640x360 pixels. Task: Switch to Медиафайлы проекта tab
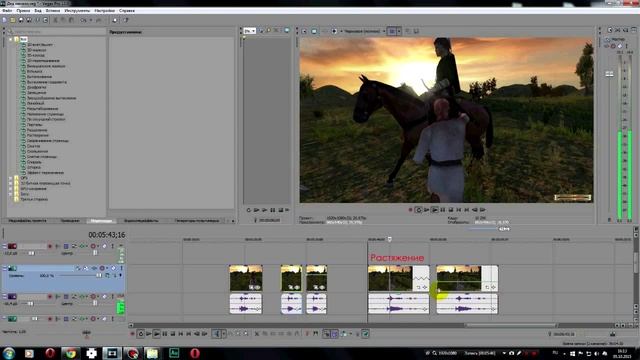point(28,220)
